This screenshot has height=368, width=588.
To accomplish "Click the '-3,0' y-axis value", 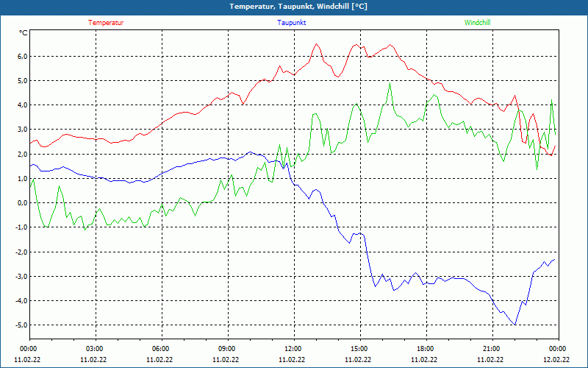I will tap(21, 277).
